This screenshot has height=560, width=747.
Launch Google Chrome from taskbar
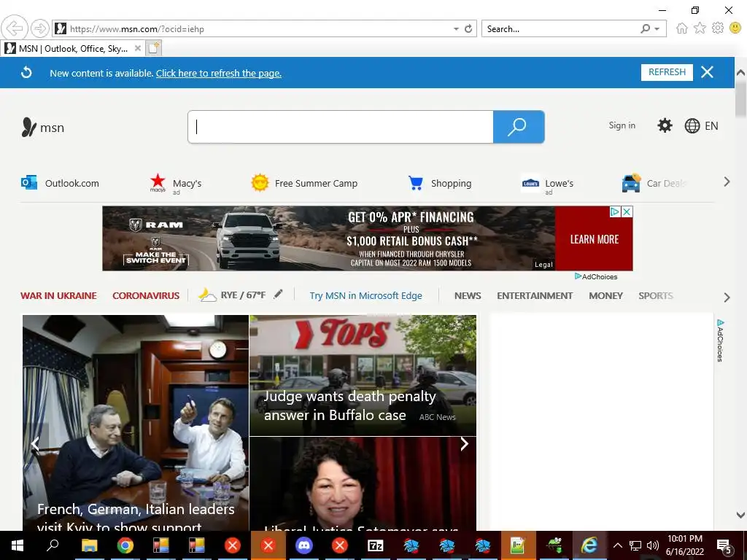[x=125, y=545]
